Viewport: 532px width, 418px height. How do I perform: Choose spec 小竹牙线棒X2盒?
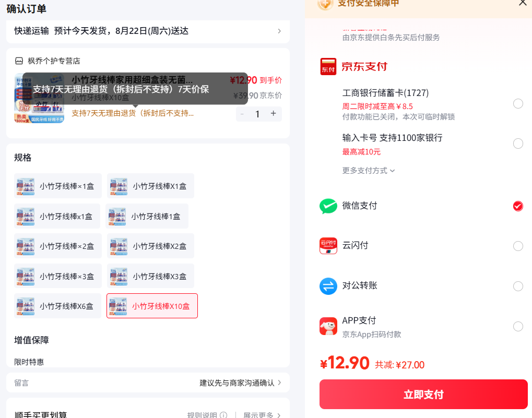coord(150,246)
